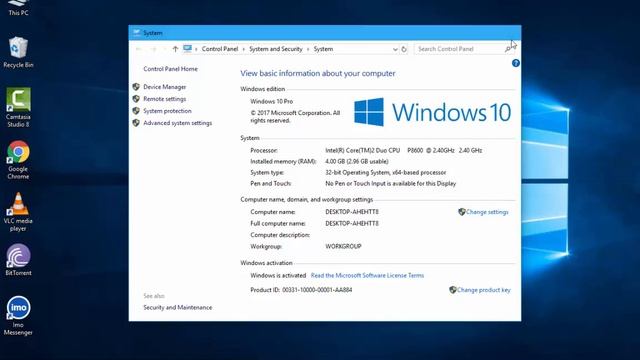Screen dimensions: 640x360
Task: Select System and Security breadcrumb
Action: click(x=276, y=49)
